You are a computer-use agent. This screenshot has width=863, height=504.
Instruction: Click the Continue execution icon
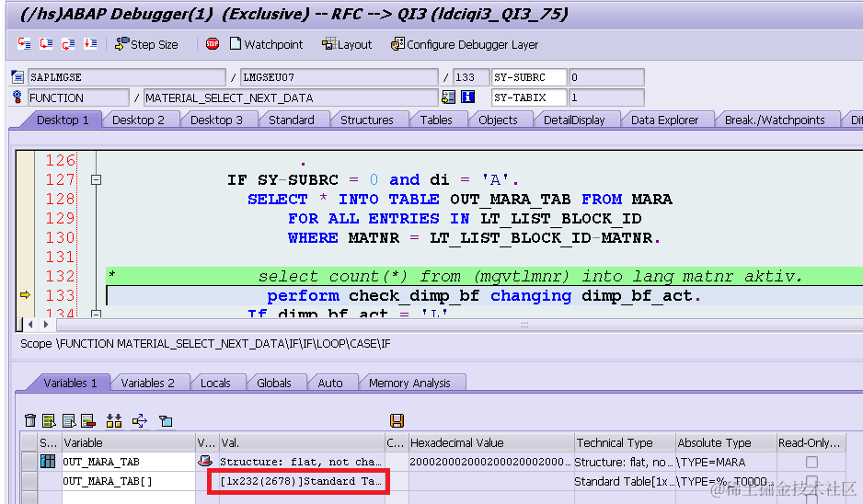click(90, 44)
